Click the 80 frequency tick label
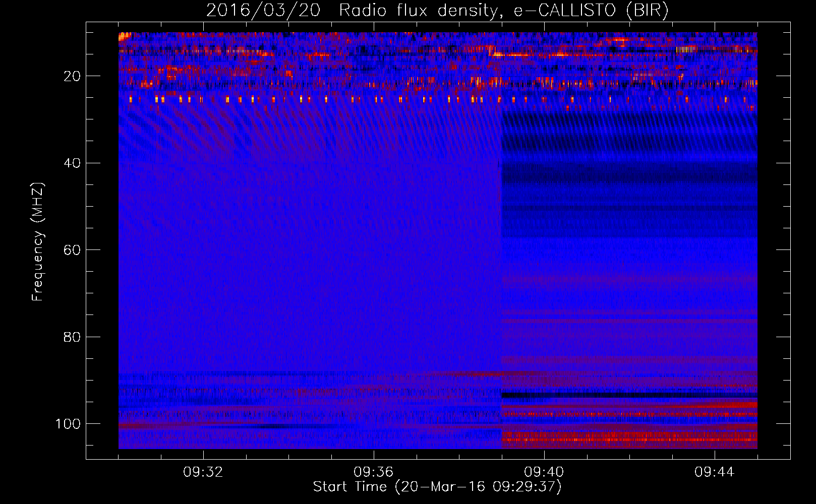Viewport: 816px width, 504px height. 72,337
